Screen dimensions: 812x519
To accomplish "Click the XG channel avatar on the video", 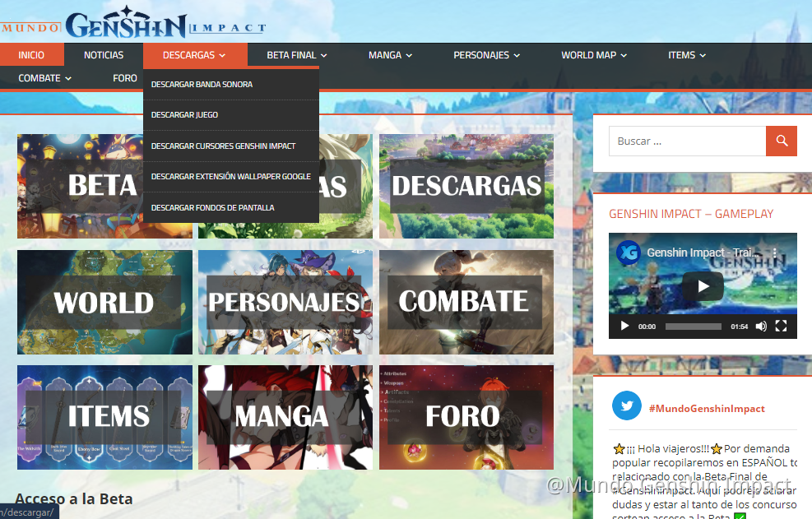I will point(627,253).
